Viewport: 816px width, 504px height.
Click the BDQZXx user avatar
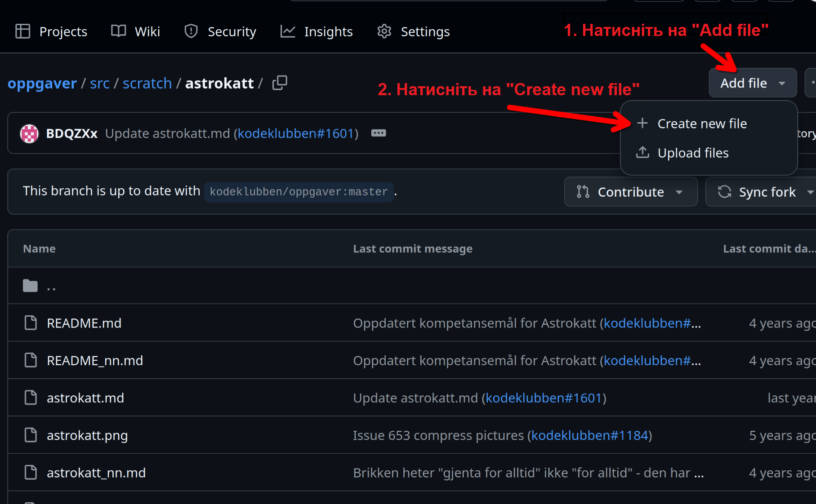click(29, 133)
